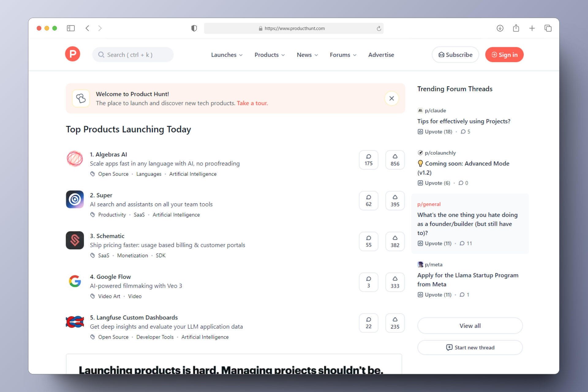
Task: Filter by Open Source tag under Algebras AI
Action: 113,174
